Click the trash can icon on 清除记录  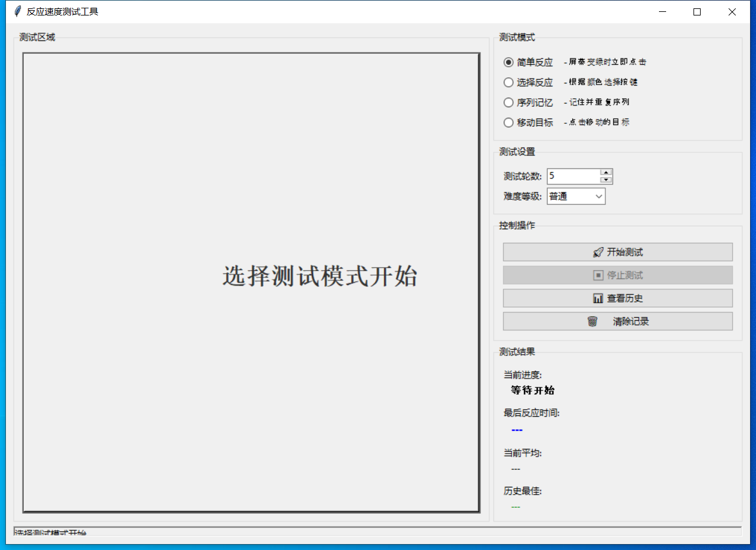pos(592,321)
